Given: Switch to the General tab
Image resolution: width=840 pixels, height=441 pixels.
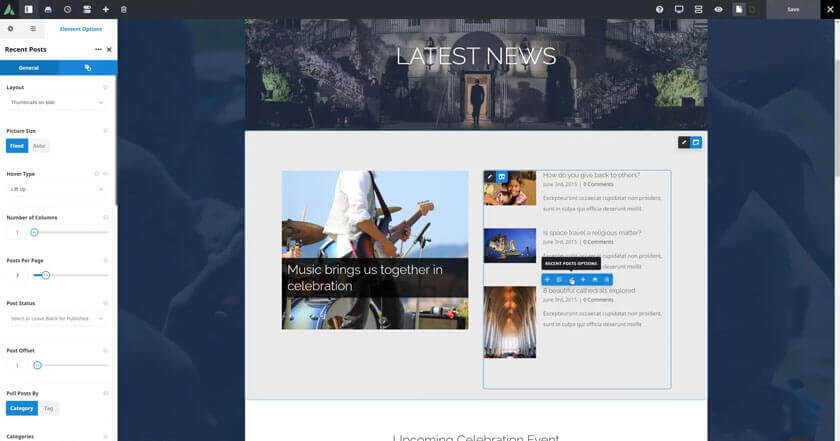Looking at the screenshot, I should pyautogui.click(x=29, y=68).
